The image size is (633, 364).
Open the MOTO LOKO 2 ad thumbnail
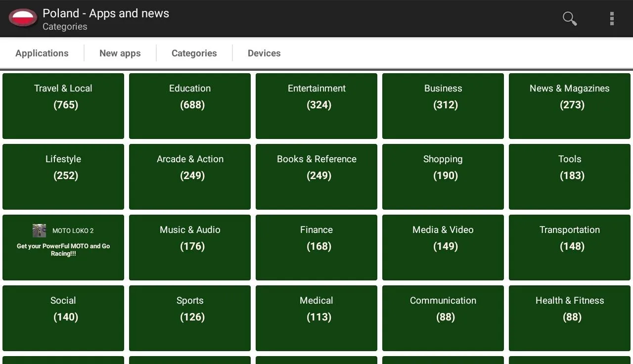coord(39,230)
